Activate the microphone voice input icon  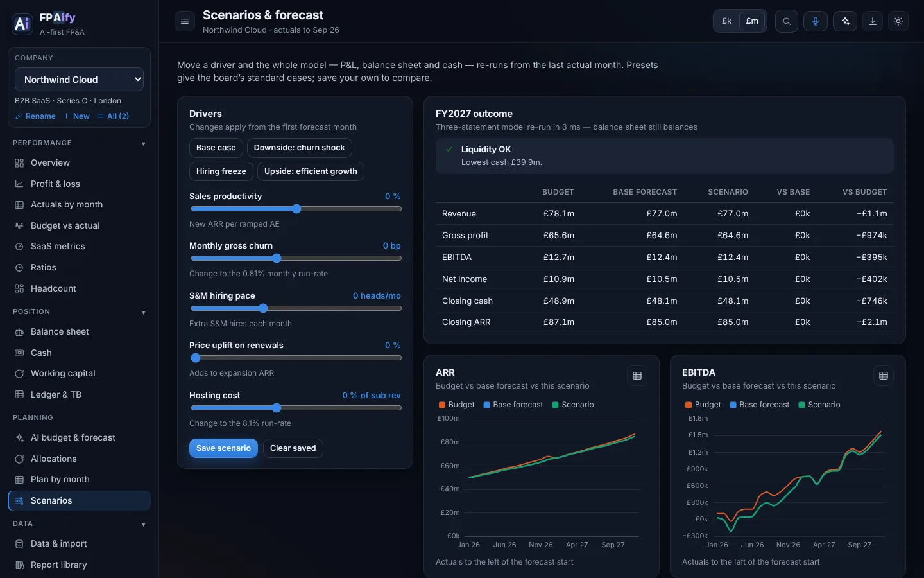point(816,21)
